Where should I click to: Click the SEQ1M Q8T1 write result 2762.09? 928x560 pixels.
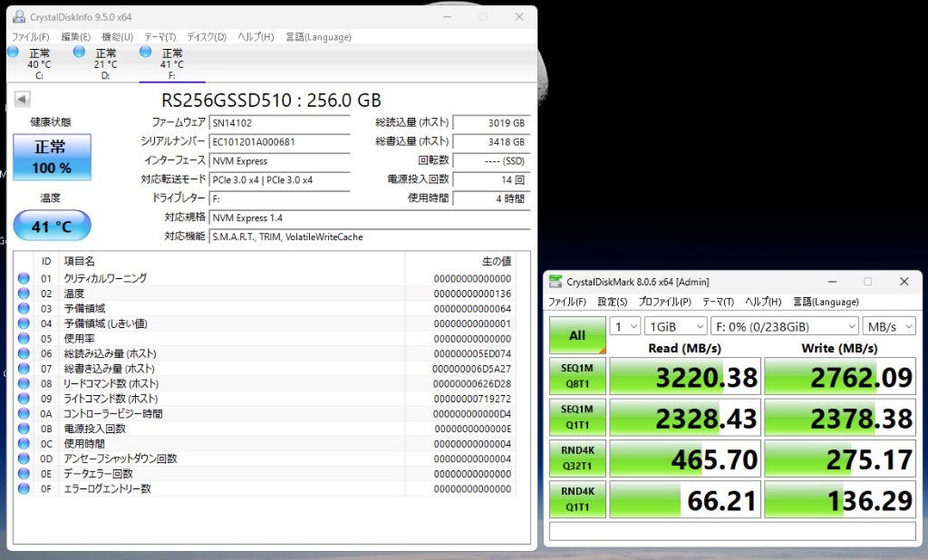[840, 376]
